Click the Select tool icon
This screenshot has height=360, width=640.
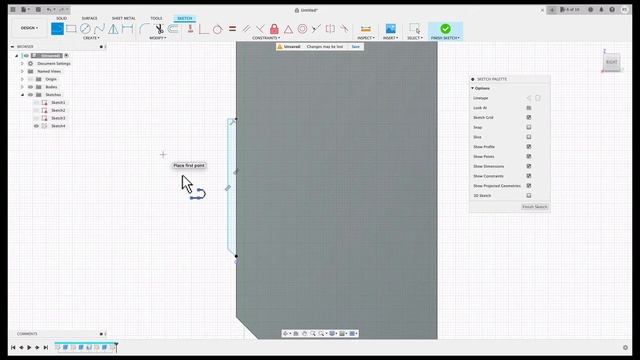(x=414, y=29)
